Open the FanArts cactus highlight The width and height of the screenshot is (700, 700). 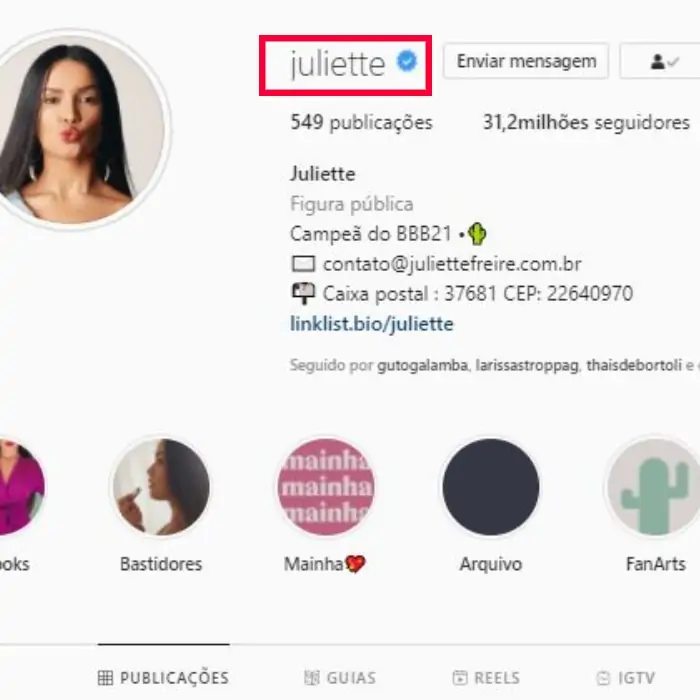pyautogui.click(x=654, y=487)
